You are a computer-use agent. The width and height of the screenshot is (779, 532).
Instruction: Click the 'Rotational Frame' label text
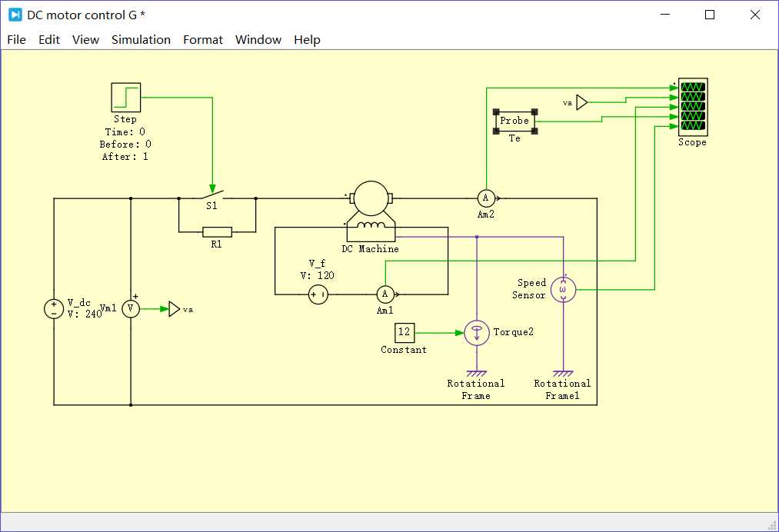click(476, 390)
